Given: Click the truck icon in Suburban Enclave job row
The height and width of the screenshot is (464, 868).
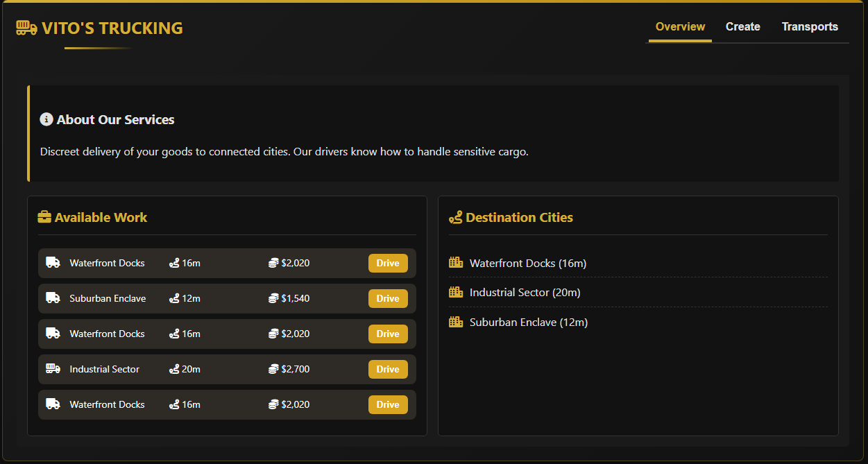Looking at the screenshot, I should (x=53, y=298).
